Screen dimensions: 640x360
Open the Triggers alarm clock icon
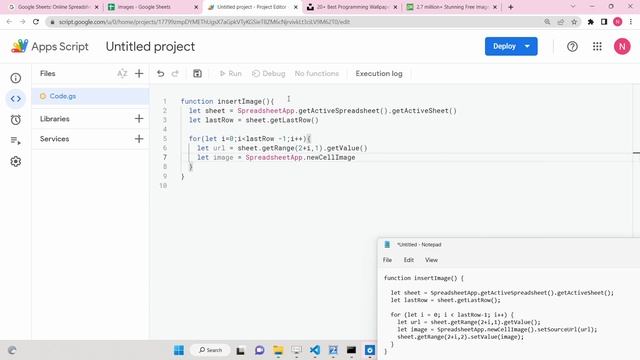[x=16, y=120]
